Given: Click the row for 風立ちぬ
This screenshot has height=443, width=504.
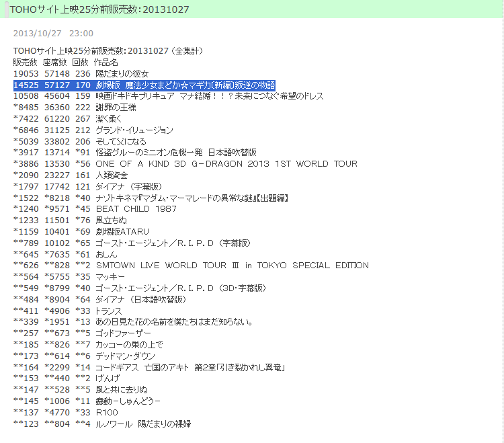Looking at the screenshot, I should tap(70, 220).
